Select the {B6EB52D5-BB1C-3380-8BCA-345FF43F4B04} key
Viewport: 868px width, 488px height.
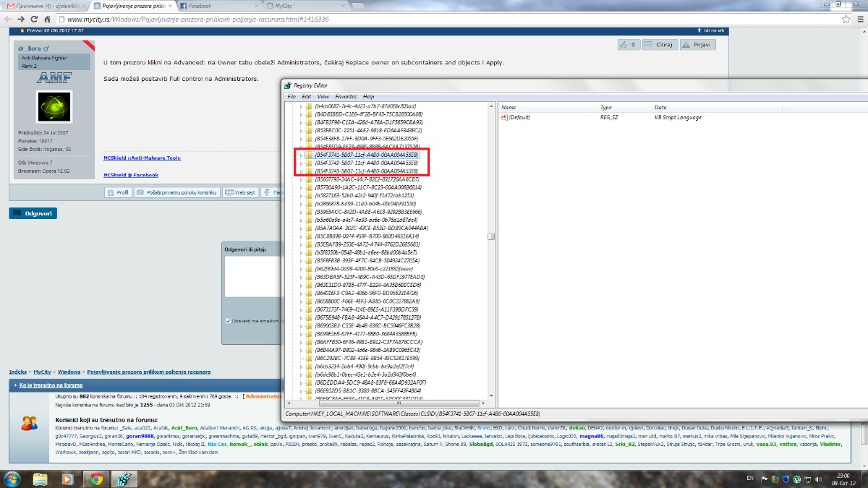[367, 390]
